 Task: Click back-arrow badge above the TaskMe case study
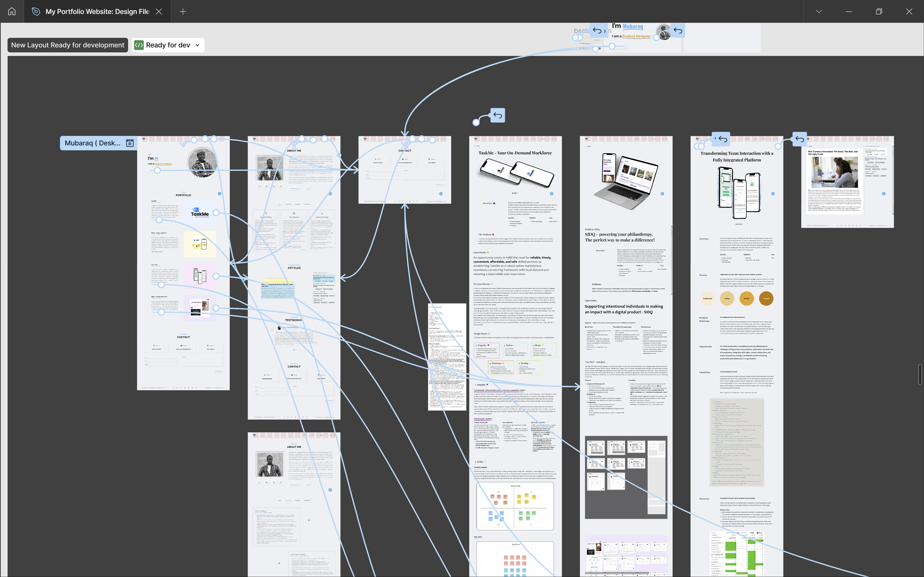[498, 115]
